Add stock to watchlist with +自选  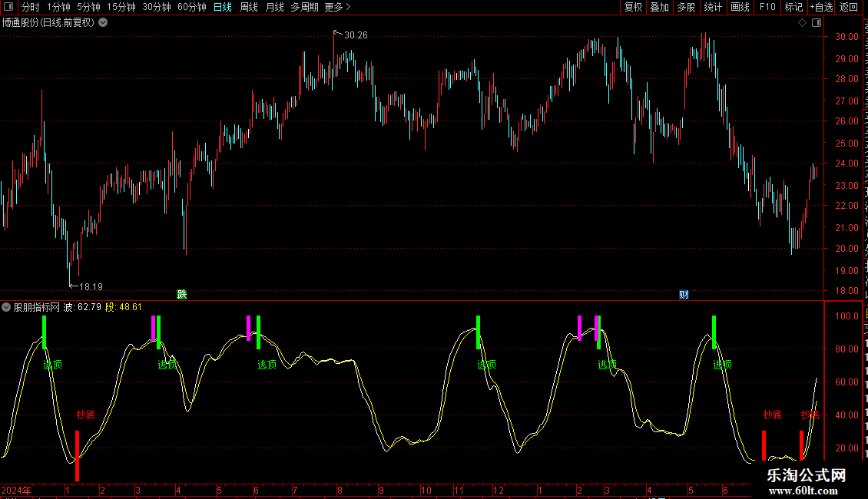click(821, 7)
